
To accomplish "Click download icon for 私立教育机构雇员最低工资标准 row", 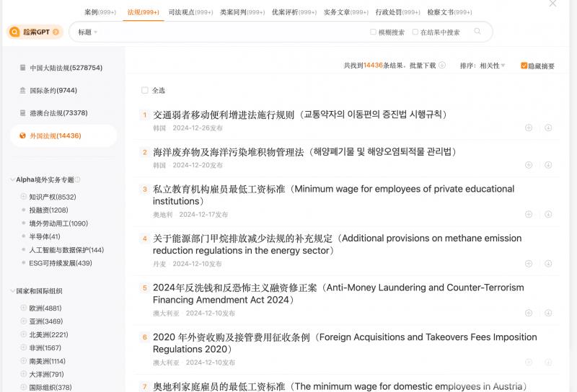I will coord(548,214).
